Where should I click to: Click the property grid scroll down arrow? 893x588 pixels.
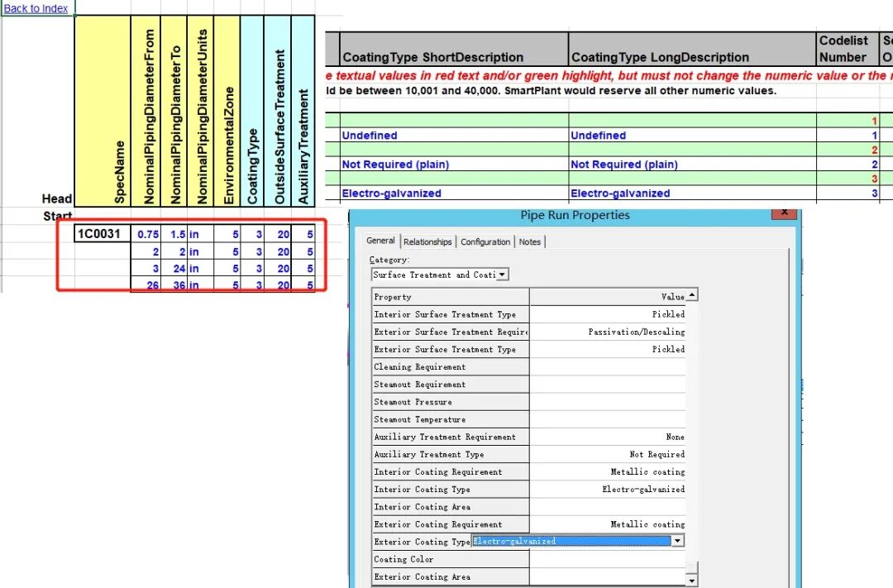(691, 581)
